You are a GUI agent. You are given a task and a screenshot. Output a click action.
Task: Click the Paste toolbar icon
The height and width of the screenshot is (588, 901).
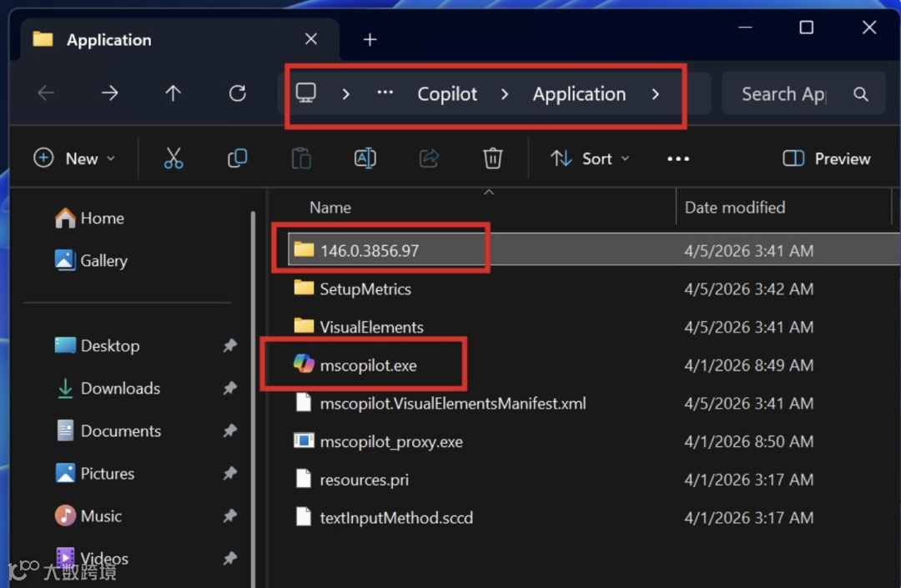click(x=301, y=158)
